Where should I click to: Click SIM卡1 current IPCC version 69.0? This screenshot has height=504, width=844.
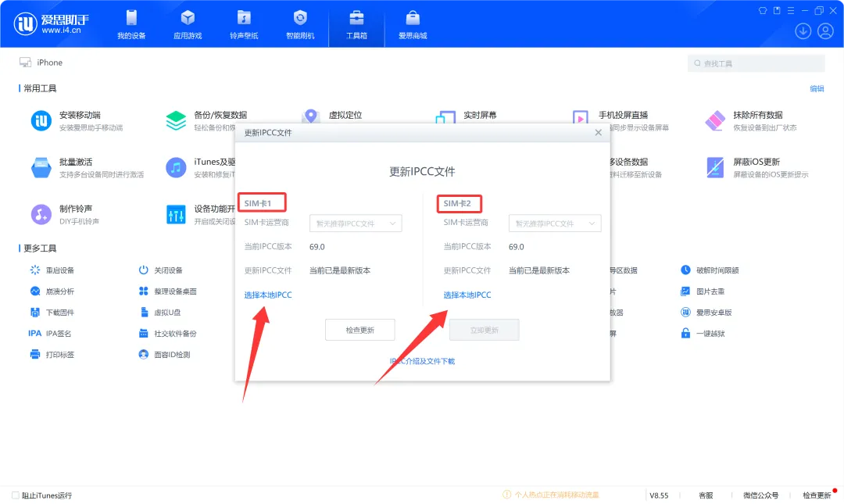coord(317,247)
